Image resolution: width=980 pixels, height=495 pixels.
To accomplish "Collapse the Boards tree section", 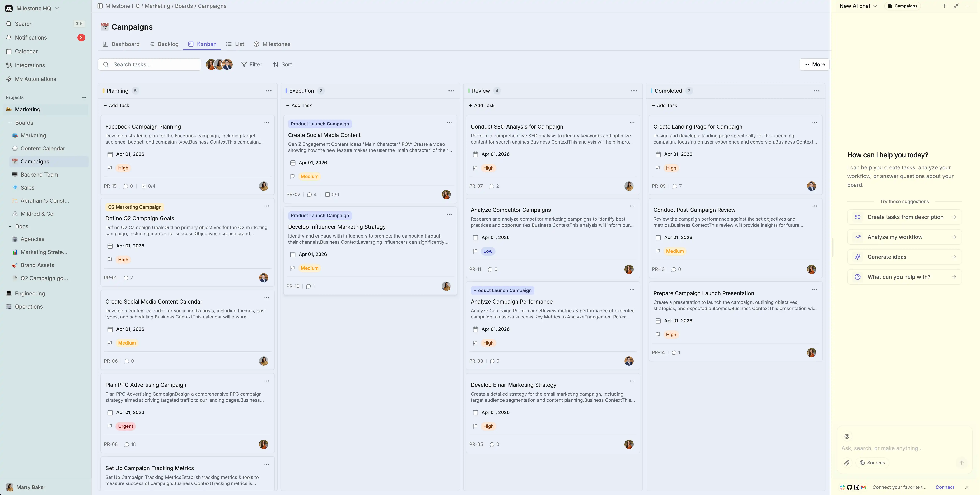I will 10,123.
